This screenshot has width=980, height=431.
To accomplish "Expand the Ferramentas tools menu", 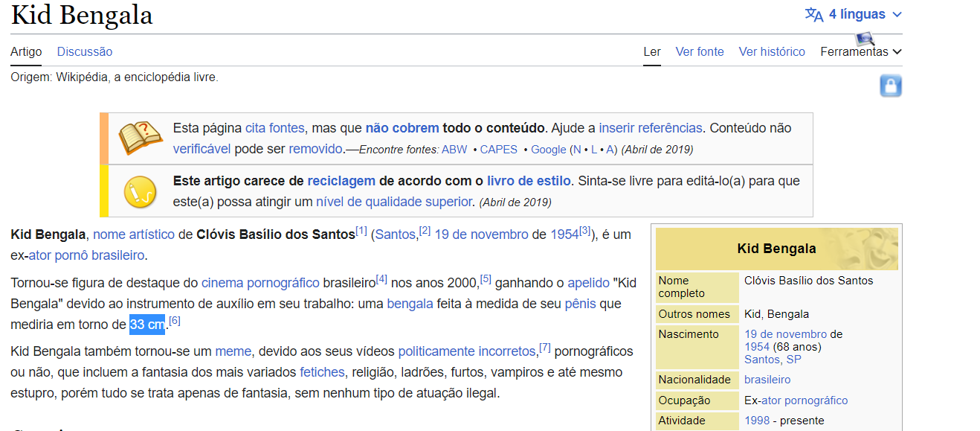I will 860,52.
